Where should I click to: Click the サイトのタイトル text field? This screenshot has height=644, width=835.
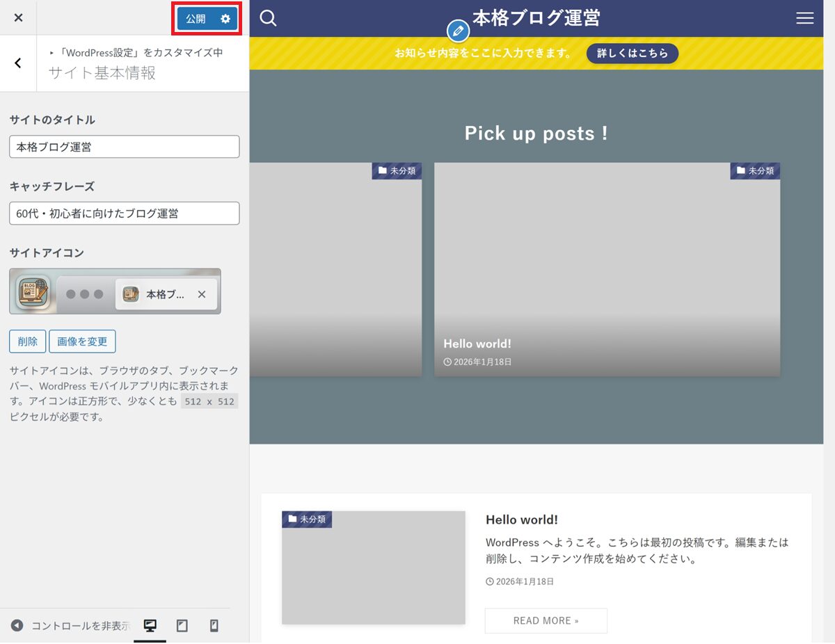click(125, 147)
